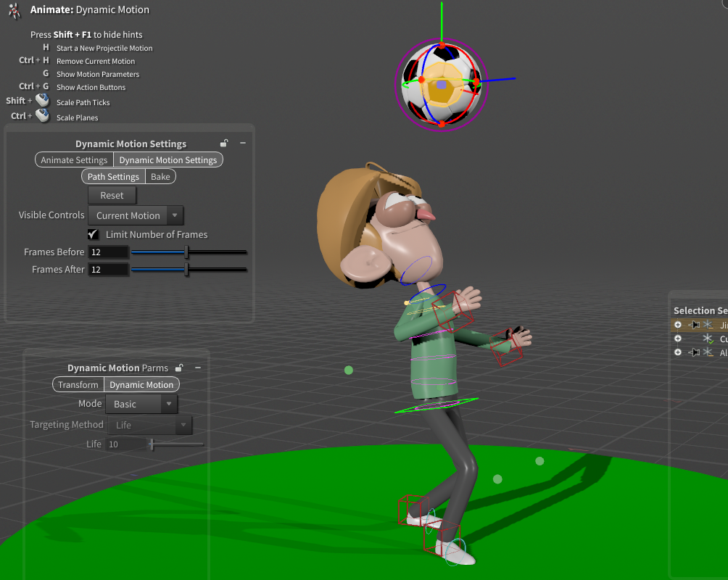Select the Dynamic Motion tab in the Parms panel
The height and width of the screenshot is (580, 728).
pos(141,384)
